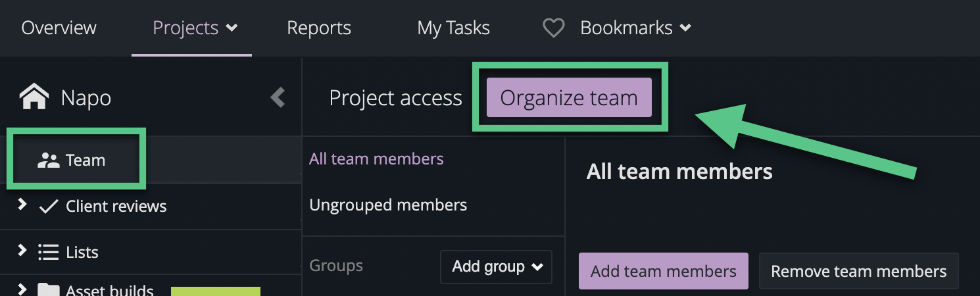Open the Bookmarks dropdown menu
The image size is (980, 296).
coord(635,28)
